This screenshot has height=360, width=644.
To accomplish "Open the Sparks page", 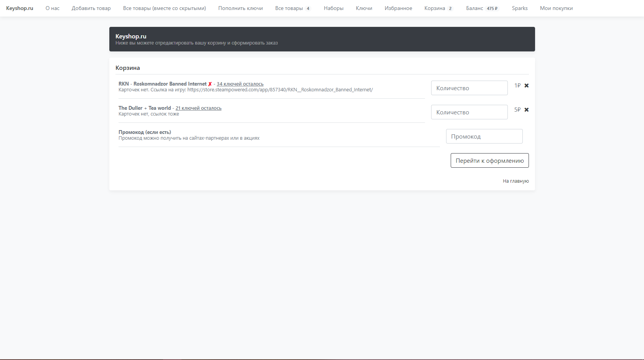I will point(520,8).
